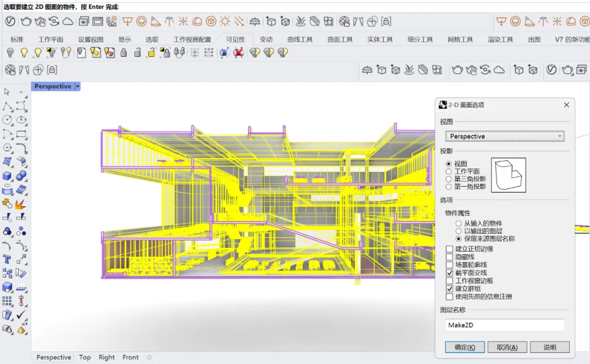Screen dimensions: 590x364
Task: Switch to the Right viewport tab
Action: (x=107, y=357)
